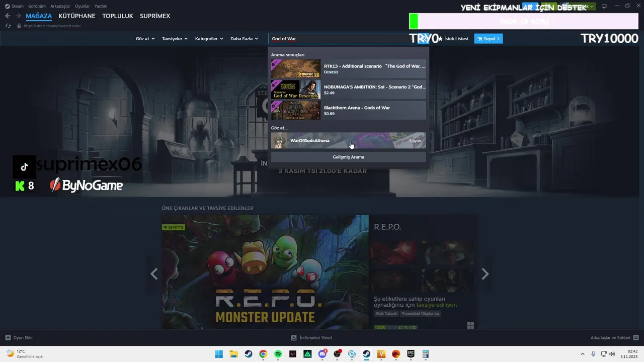Expand the Göz at dropdown

click(145, 39)
